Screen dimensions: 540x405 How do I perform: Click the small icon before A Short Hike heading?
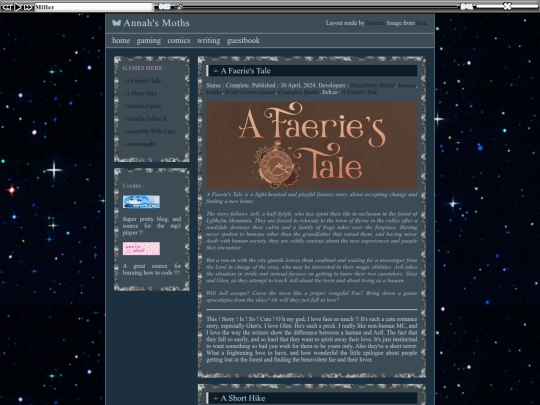click(216, 398)
